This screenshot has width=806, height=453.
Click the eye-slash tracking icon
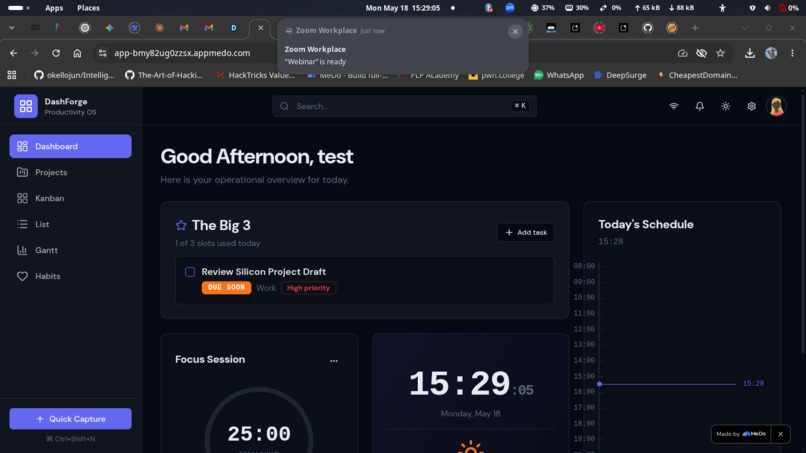click(701, 53)
